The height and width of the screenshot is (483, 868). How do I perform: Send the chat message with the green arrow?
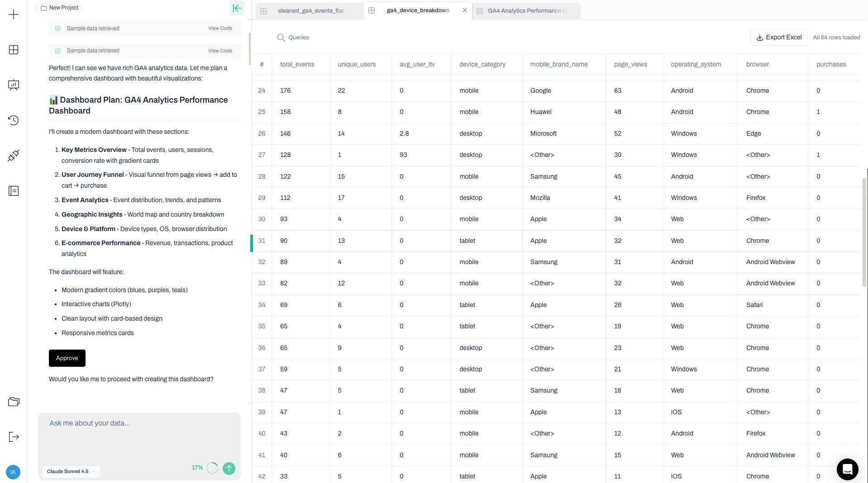tap(229, 469)
